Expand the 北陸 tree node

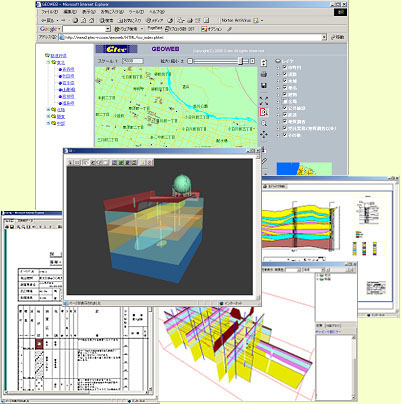coord(48,109)
